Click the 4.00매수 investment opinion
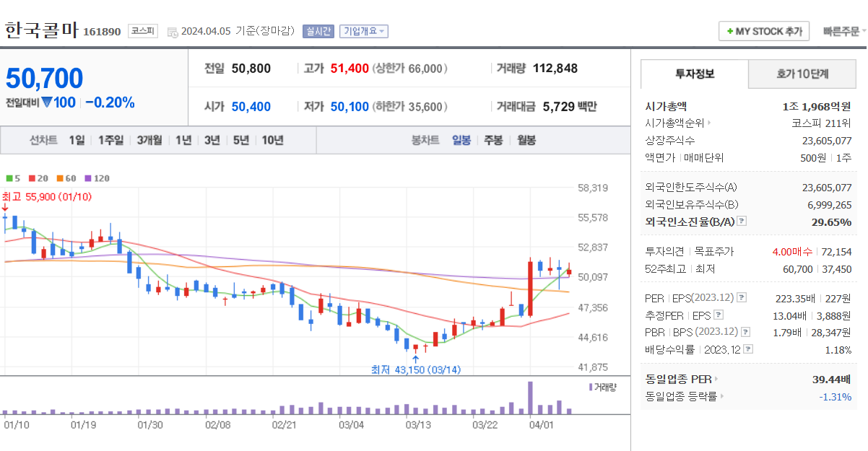This screenshot has height=451, width=868. [x=792, y=252]
